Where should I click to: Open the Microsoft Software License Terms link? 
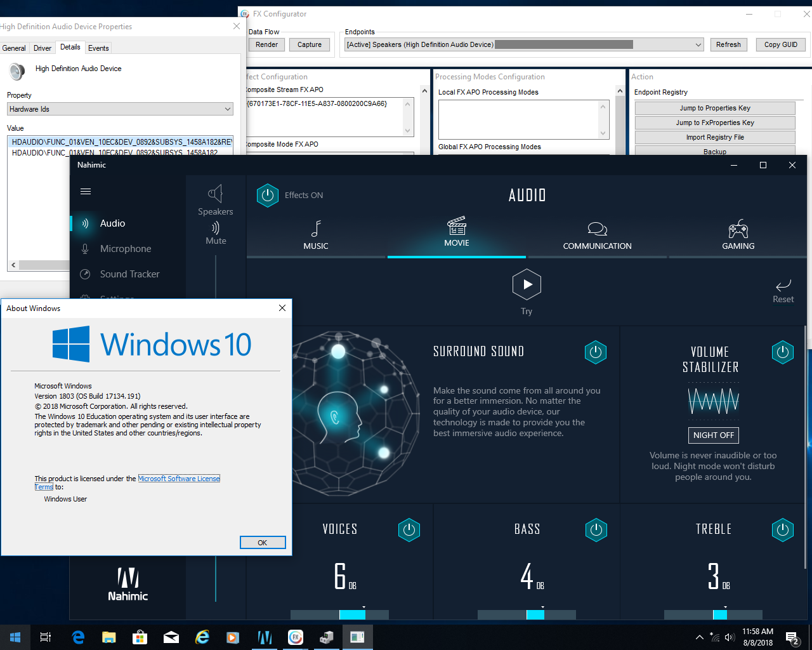coord(179,479)
